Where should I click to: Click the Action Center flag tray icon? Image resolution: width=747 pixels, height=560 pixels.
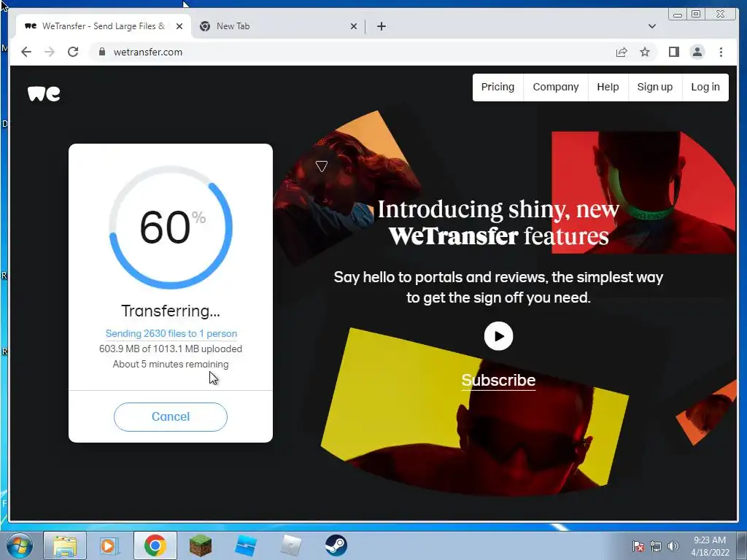(x=638, y=546)
